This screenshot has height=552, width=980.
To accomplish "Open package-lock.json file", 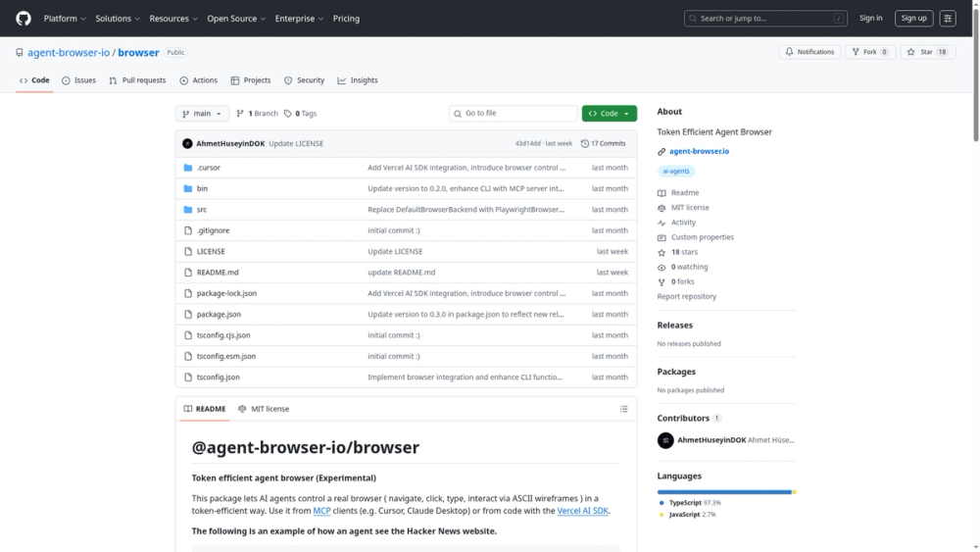I will (x=226, y=293).
